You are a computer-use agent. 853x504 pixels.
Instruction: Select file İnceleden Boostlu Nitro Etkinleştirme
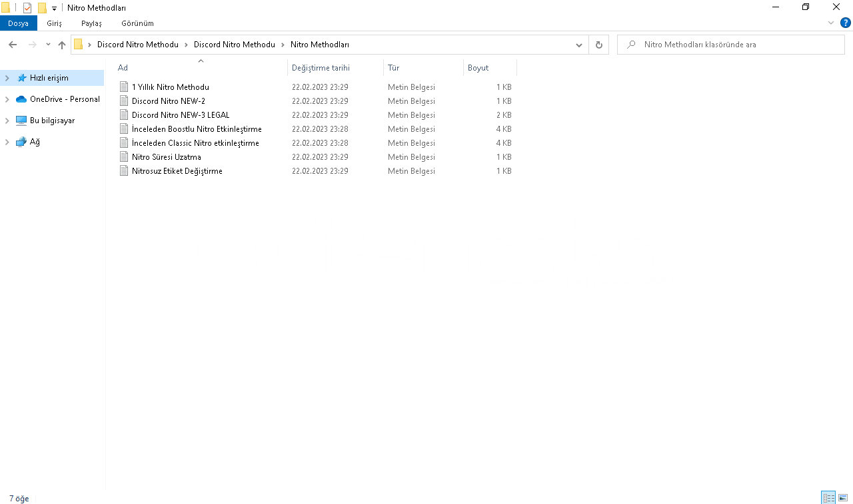pos(197,129)
